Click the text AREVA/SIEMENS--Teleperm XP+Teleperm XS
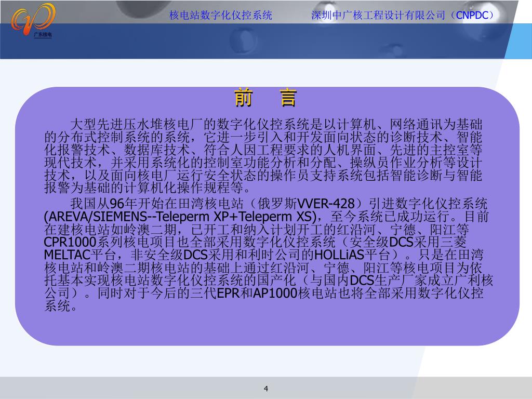 click(181, 217)
